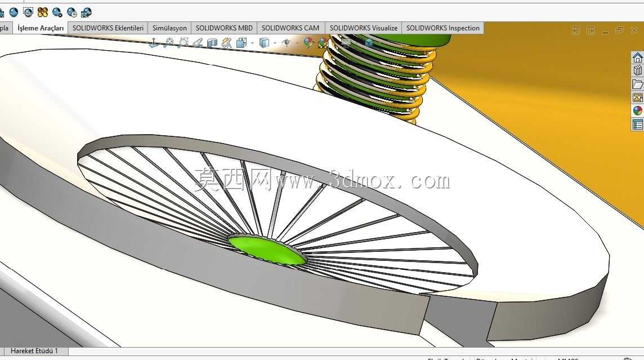This screenshot has width=644, height=360.
Task: Select the Hareket Etüdü 1 bottom tab
Action: [x=34, y=351]
